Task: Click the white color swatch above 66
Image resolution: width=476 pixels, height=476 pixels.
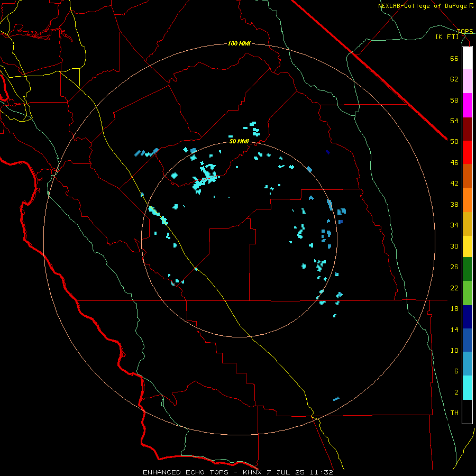Action: coord(467,58)
